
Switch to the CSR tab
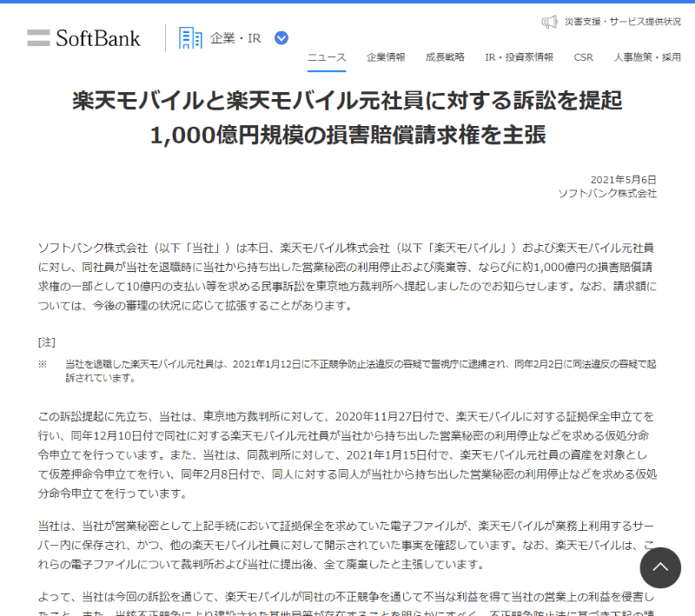(x=583, y=56)
